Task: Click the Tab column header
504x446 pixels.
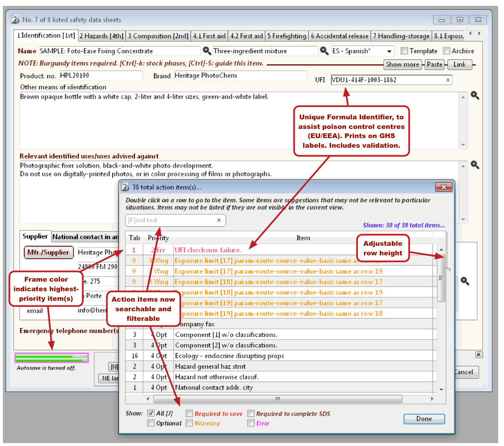Action: pyautogui.click(x=134, y=238)
